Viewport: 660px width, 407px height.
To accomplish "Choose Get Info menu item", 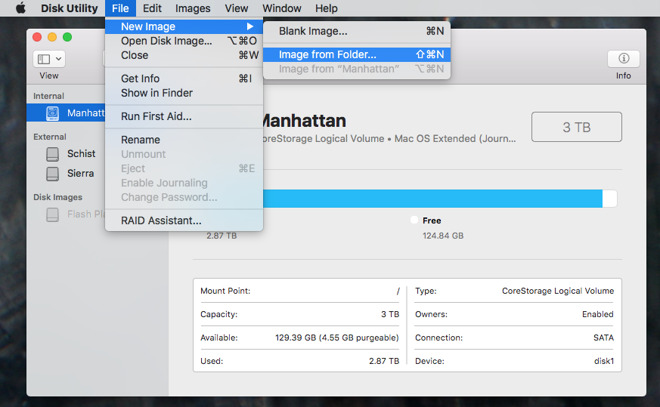I will click(x=184, y=78).
